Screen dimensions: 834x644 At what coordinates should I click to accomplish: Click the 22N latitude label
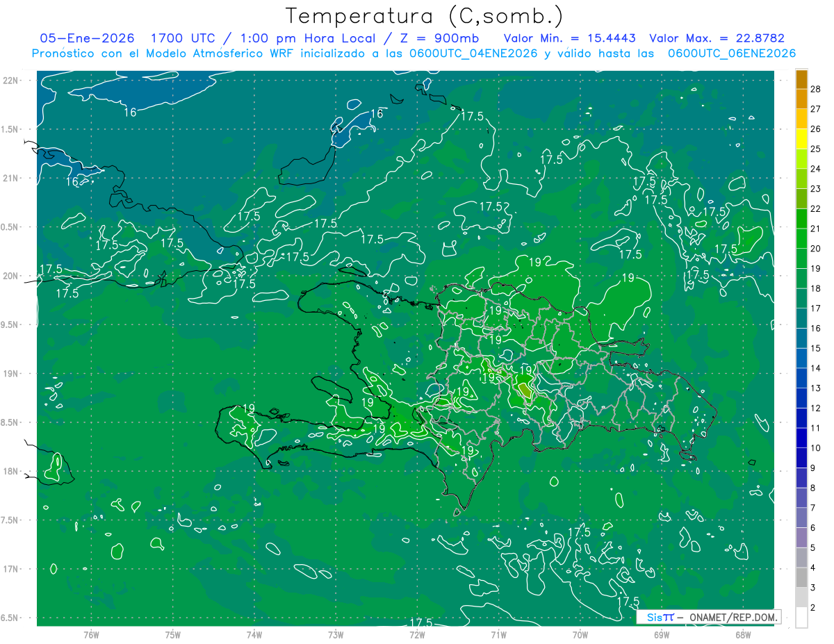[10, 80]
